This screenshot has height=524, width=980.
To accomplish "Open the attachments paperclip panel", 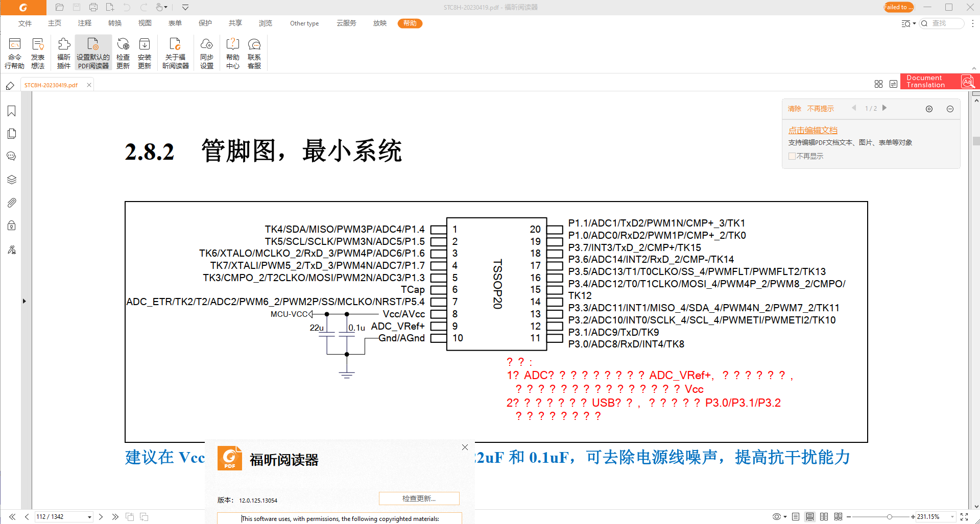I will click(11, 203).
